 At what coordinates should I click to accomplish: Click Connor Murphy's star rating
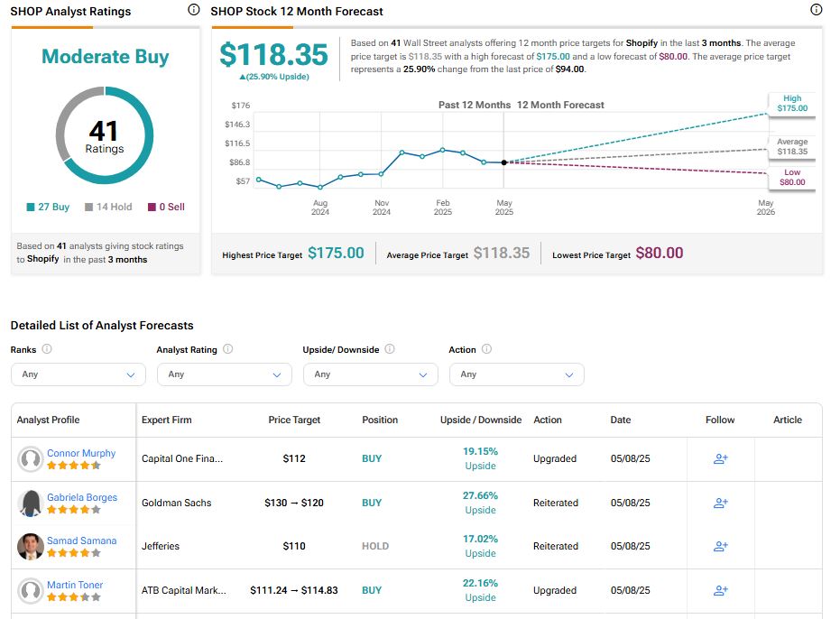pos(74,466)
